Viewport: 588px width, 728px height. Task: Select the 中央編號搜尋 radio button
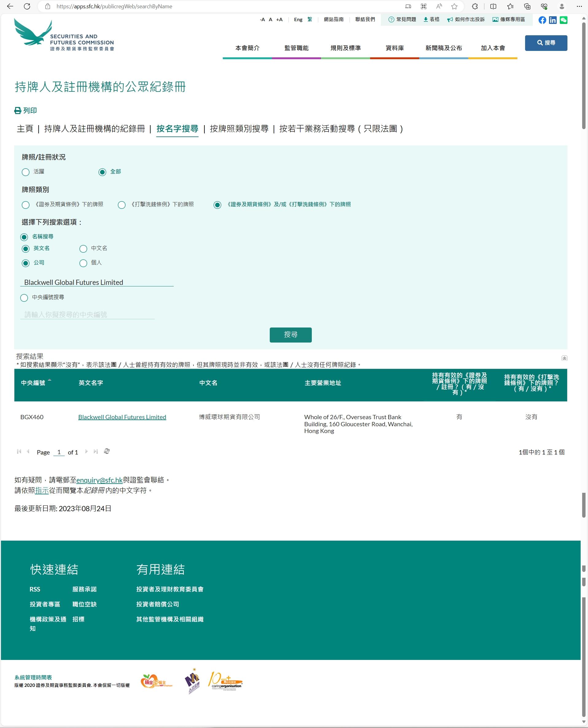point(24,298)
